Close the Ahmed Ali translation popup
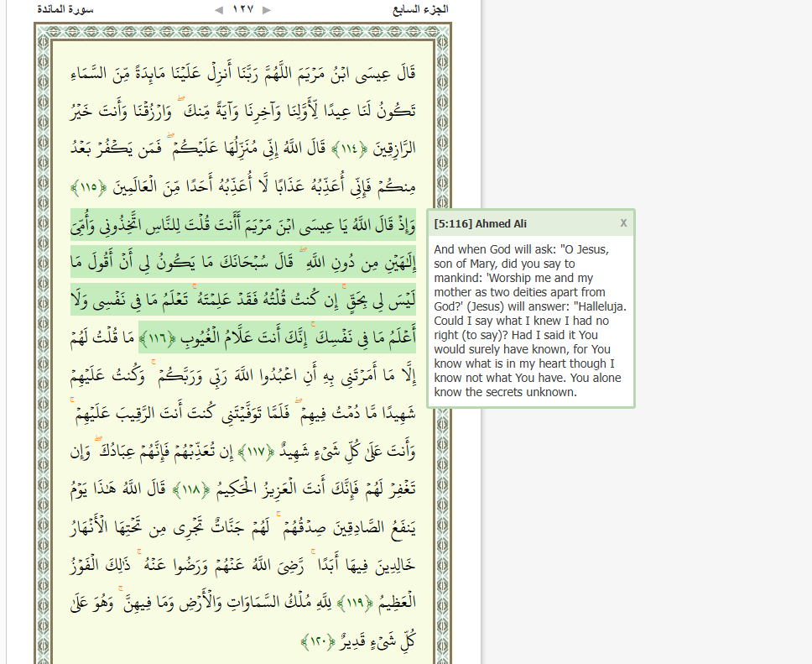This screenshot has width=812, height=664. coord(623,222)
